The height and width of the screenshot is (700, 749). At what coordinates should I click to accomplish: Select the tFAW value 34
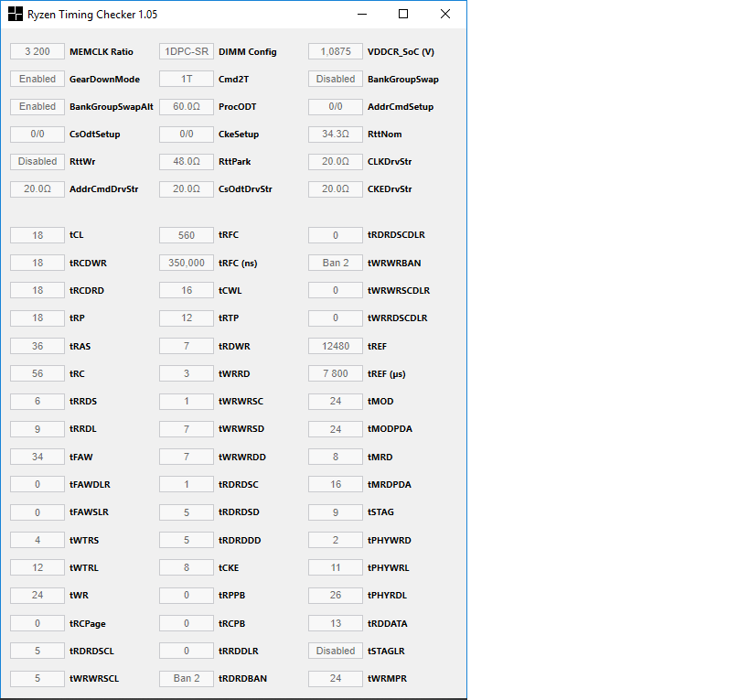[x=37, y=457]
